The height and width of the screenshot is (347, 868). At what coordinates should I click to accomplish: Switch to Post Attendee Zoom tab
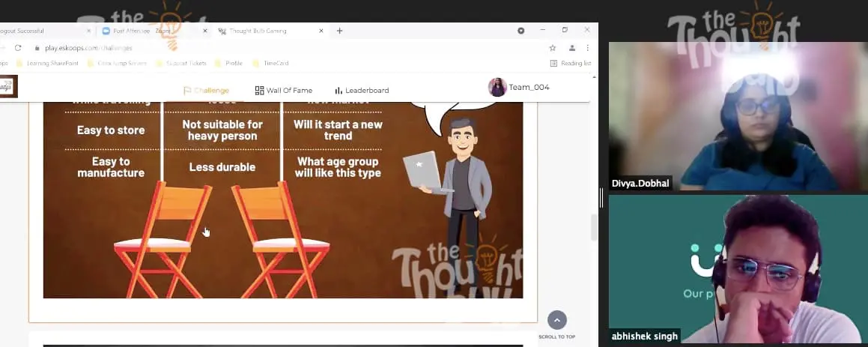pyautogui.click(x=154, y=31)
